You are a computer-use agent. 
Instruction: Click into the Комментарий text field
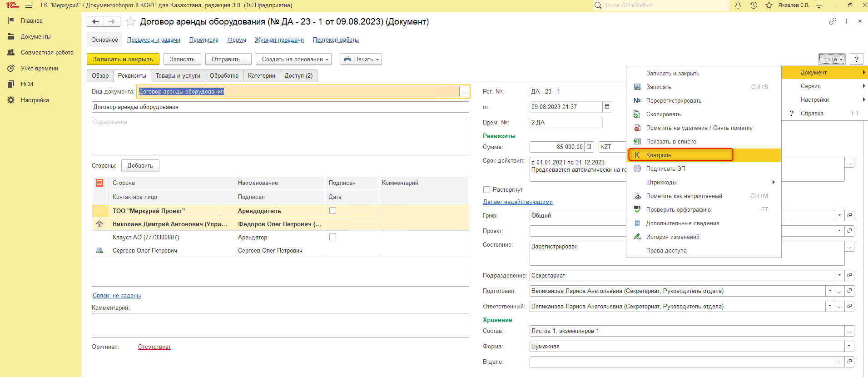(280, 325)
